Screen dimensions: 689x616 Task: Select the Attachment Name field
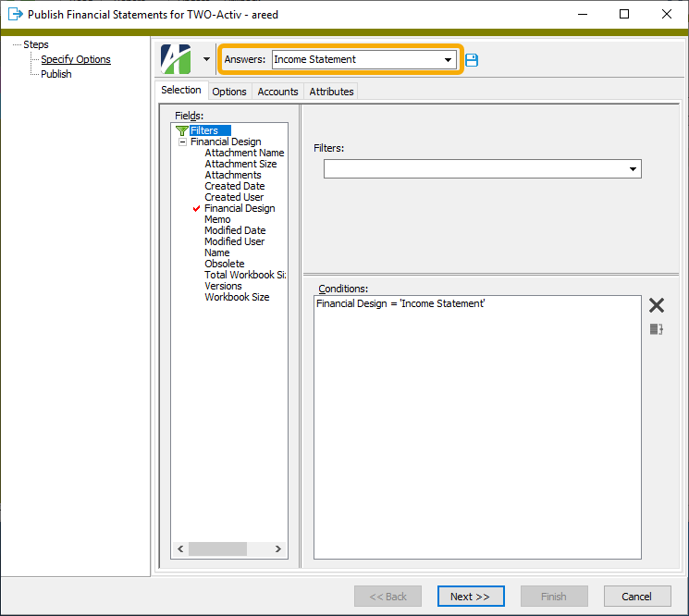(244, 153)
